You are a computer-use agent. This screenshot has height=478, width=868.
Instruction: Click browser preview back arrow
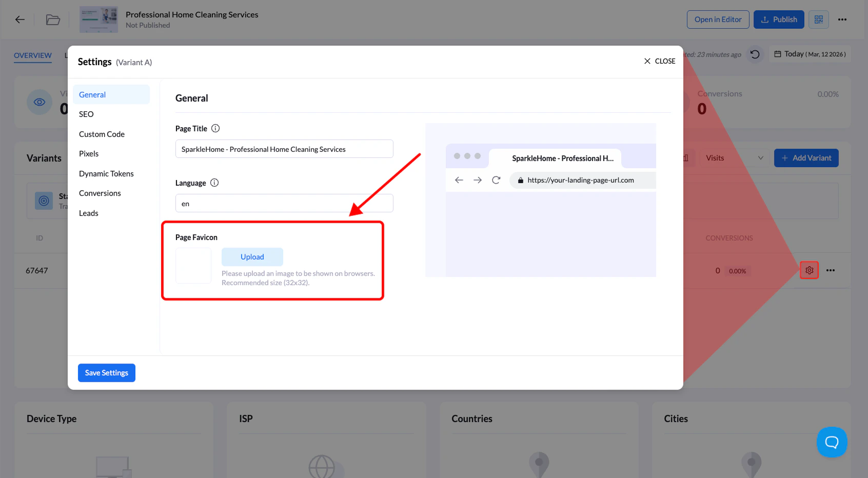pos(459,180)
